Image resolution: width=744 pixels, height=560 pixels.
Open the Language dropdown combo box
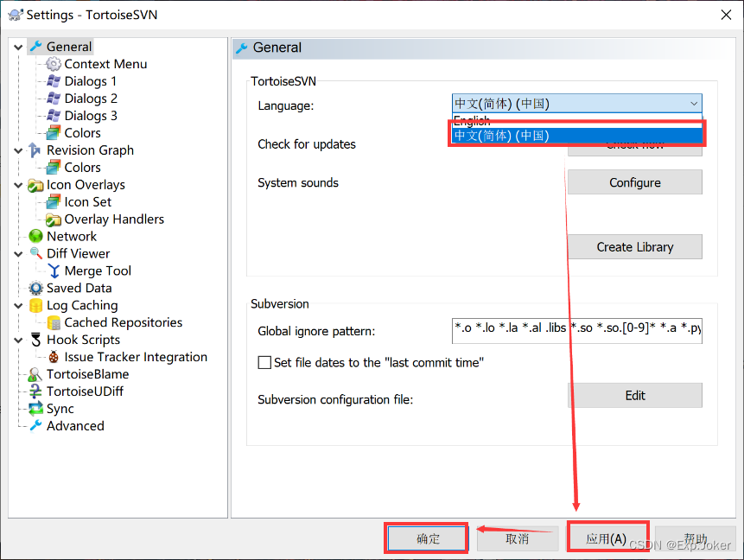576,104
